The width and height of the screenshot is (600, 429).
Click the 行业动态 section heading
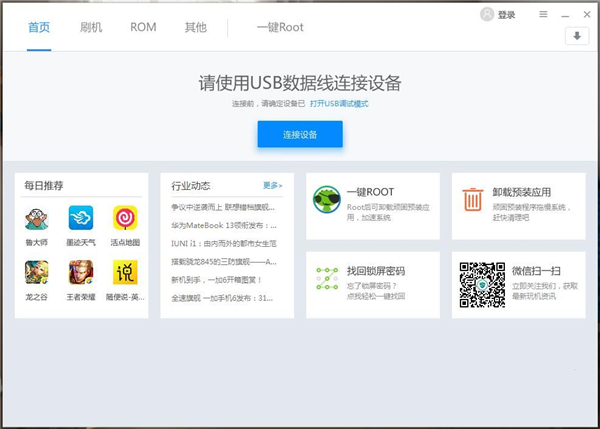191,186
